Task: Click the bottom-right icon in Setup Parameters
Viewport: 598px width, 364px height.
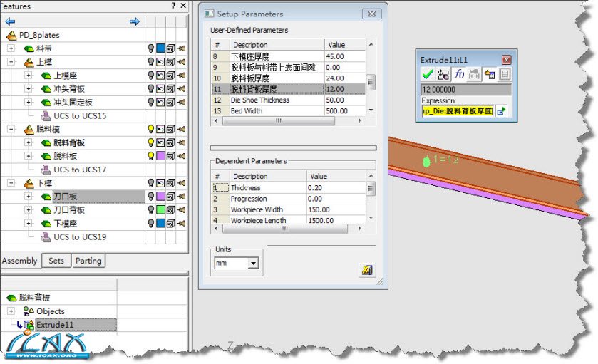Action: pyautogui.click(x=368, y=270)
